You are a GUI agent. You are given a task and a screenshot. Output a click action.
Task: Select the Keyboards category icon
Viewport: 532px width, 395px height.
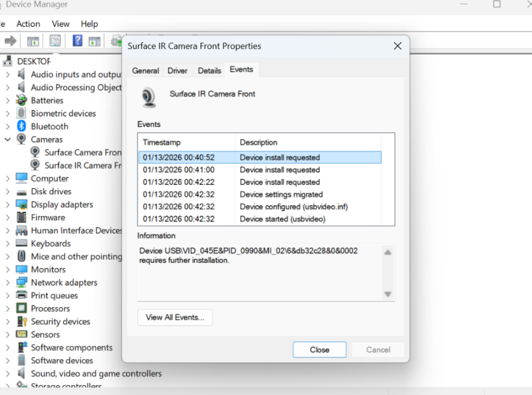click(x=22, y=243)
